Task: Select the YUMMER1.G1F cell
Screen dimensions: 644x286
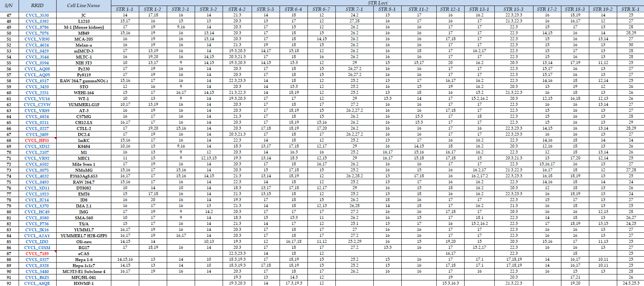Action: pos(84,105)
